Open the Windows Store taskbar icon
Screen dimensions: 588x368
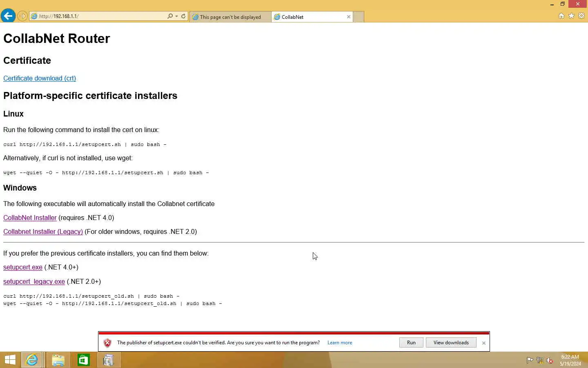coord(83,360)
